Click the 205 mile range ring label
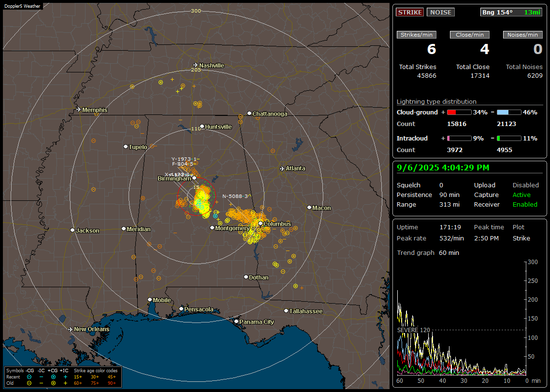 tap(196, 70)
